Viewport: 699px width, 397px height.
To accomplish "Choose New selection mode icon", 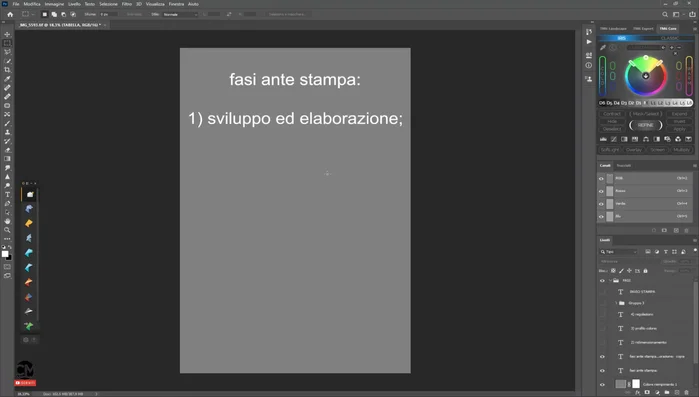I will [45, 14].
